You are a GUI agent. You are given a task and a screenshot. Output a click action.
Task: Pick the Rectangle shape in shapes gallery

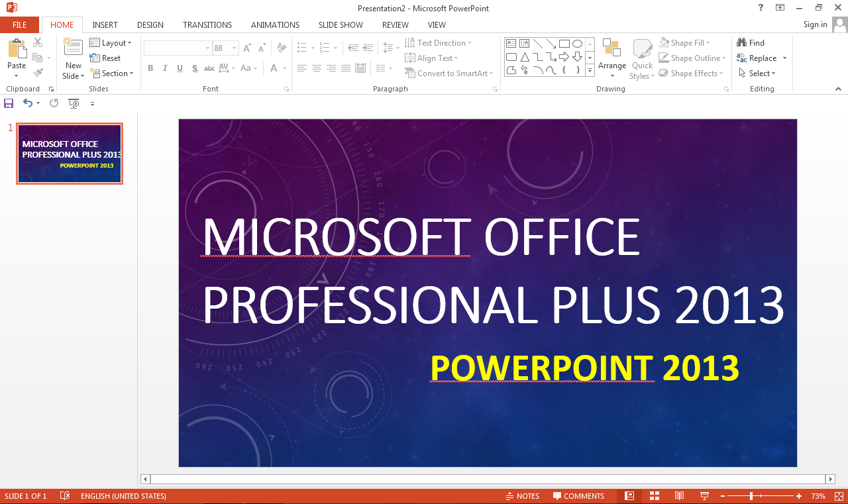(x=564, y=43)
